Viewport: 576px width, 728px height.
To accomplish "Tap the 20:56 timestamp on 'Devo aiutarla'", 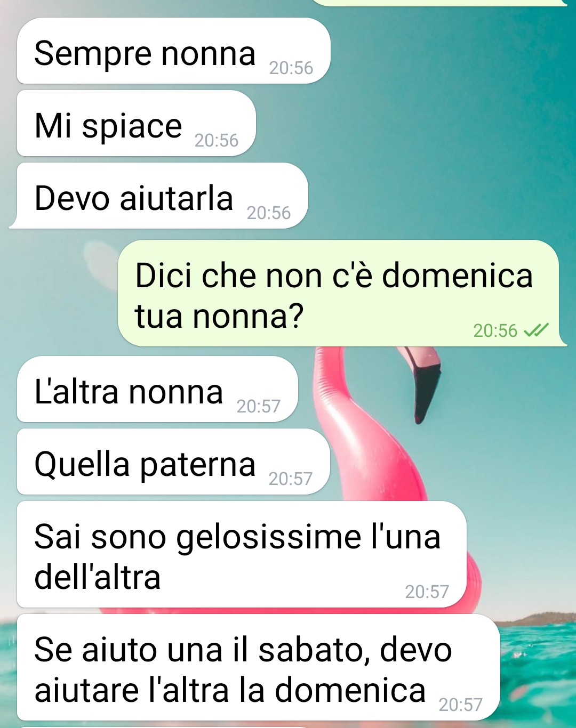I will pos(268,213).
